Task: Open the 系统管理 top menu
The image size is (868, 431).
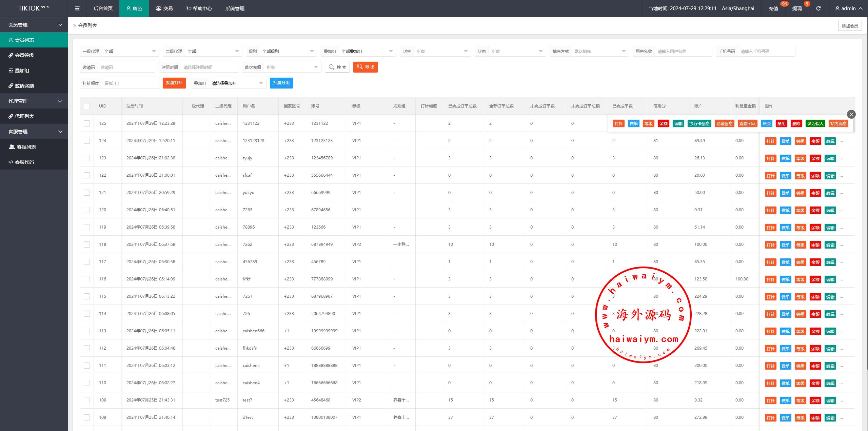Action: click(235, 8)
